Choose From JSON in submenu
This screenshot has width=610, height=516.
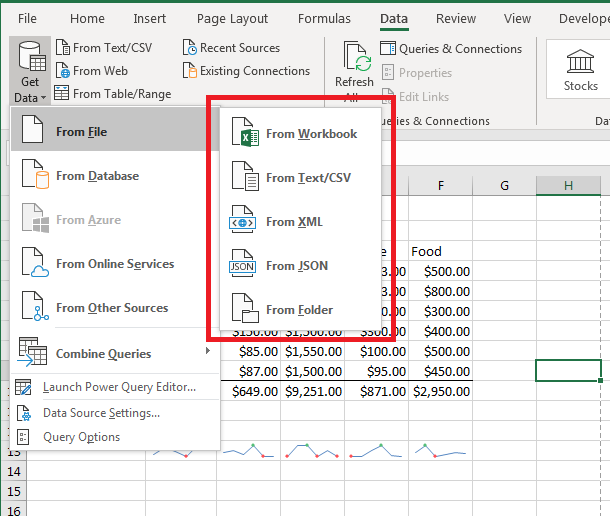tap(300, 266)
